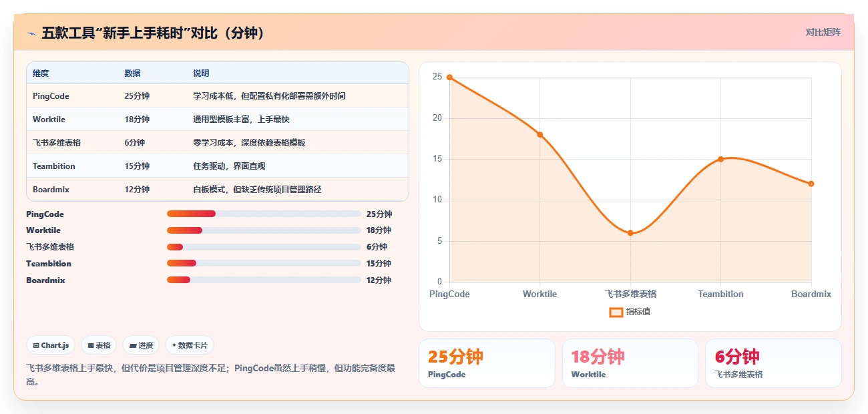Select the Chart.js tag chip
This screenshot has width=868, height=414.
click(51, 345)
